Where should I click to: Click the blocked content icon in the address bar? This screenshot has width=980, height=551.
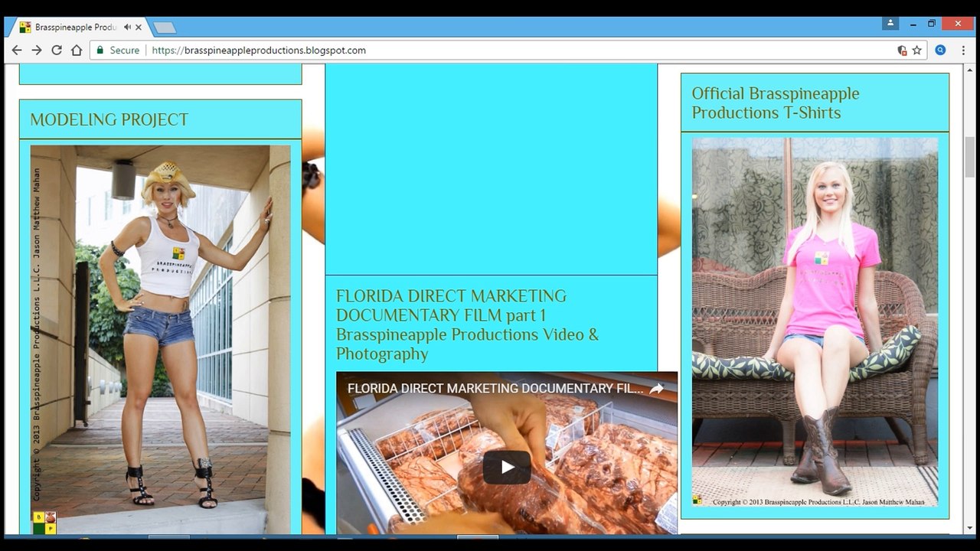(902, 50)
